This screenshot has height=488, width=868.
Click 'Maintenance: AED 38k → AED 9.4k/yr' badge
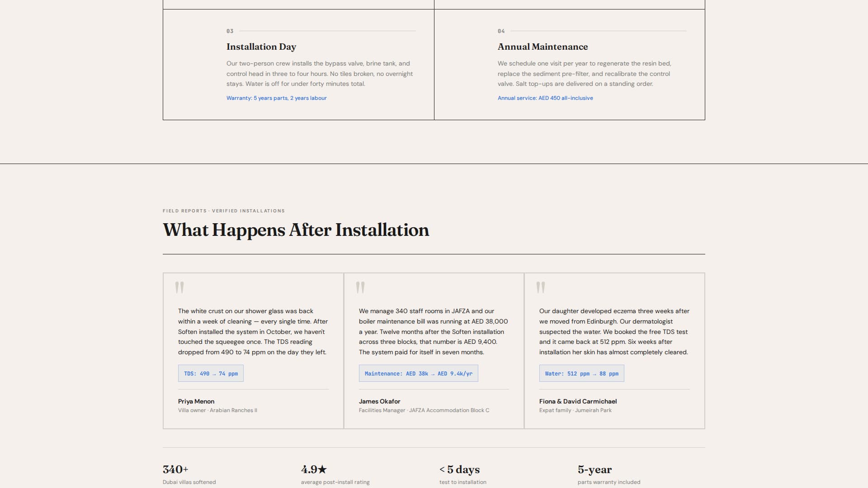(x=419, y=374)
